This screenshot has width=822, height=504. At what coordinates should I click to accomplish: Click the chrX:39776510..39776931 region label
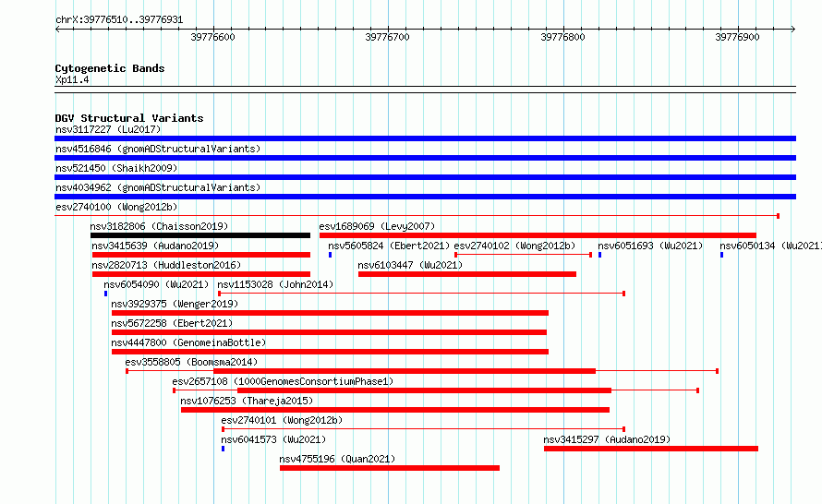(119, 20)
